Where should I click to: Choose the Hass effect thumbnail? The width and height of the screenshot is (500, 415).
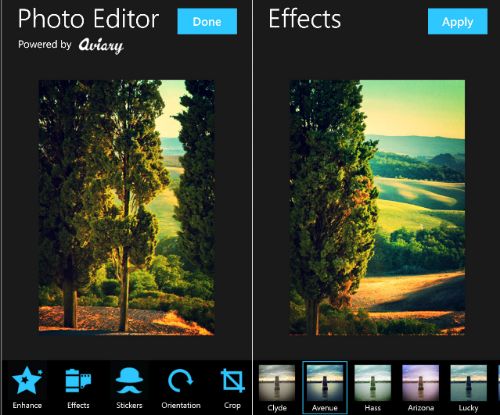point(373,383)
